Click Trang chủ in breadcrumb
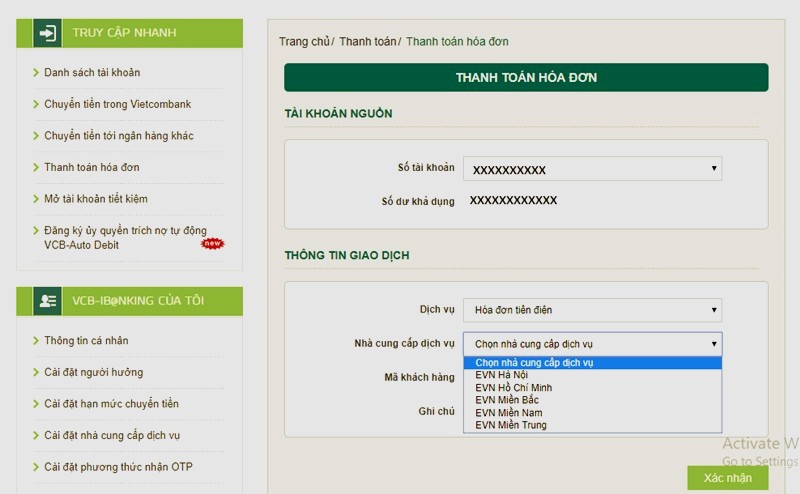800x494 pixels. coord(304,42)
